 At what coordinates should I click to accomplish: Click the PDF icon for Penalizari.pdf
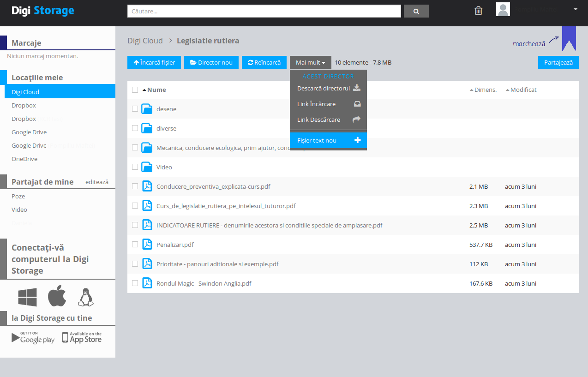coord(147,245)
